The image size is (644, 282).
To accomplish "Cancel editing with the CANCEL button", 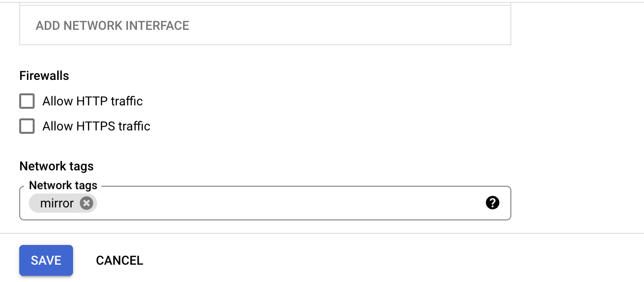I will [x=120, y=260].
